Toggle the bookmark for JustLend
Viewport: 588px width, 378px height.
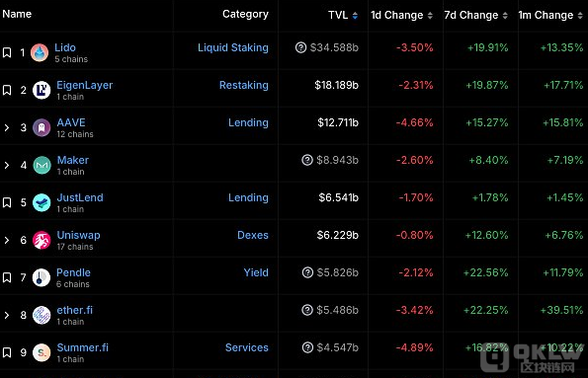(x=7, y=202)
